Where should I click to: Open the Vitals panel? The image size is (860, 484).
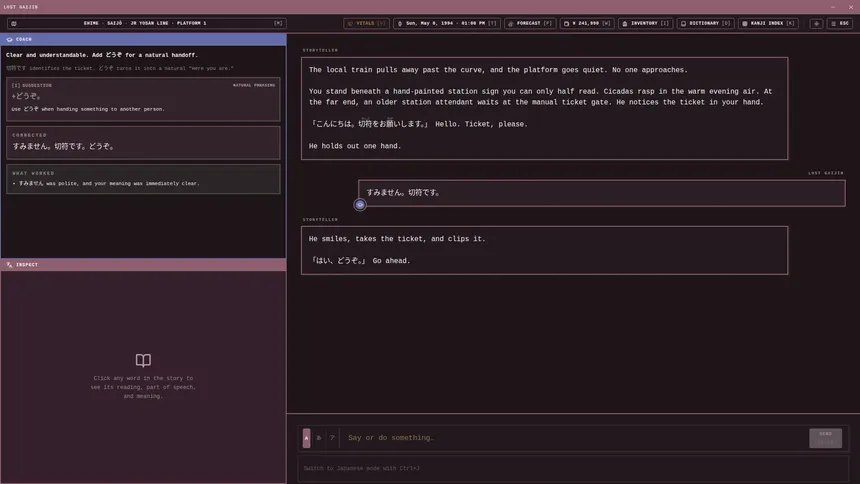[x=366, y=24]
